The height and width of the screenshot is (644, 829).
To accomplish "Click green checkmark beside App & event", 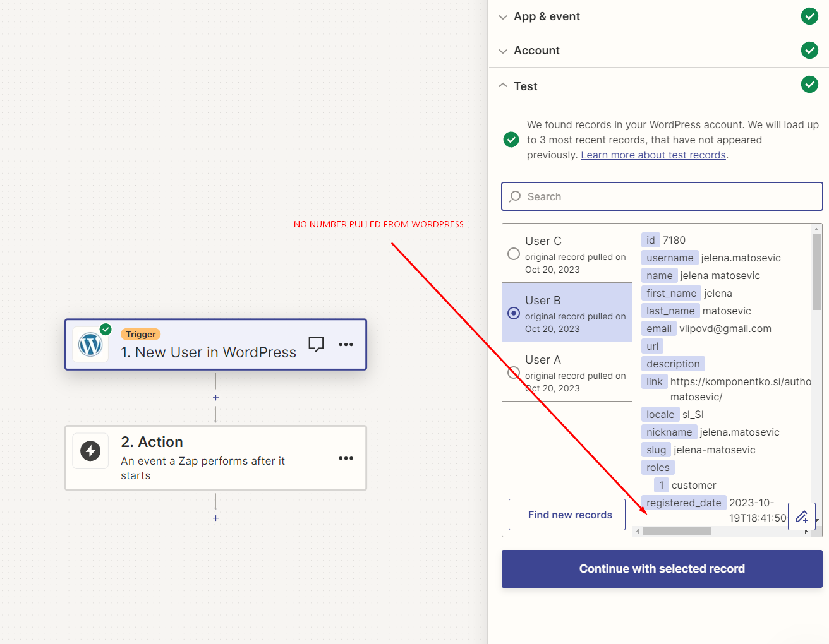I will point(809,16).
